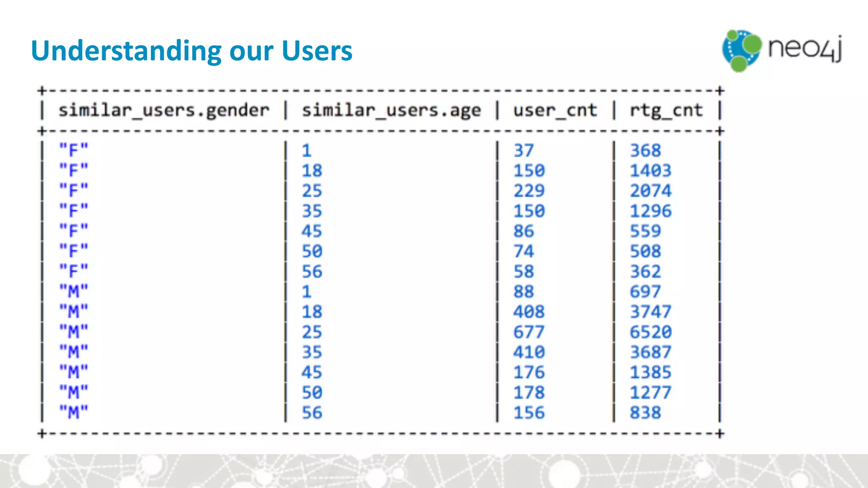Select rtg_cnt value 559
The image size is (868, 488).
645,231
